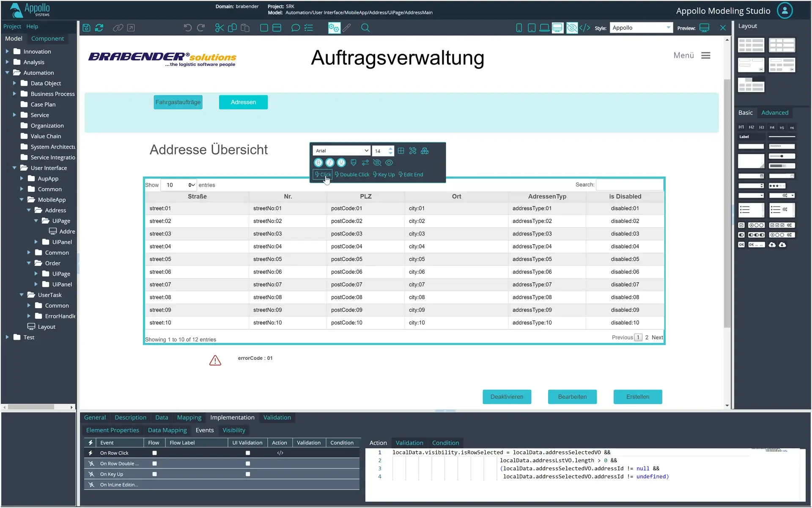Go to the Next page of the table
Screen dimensions: 812x508
tap(657, 337)
